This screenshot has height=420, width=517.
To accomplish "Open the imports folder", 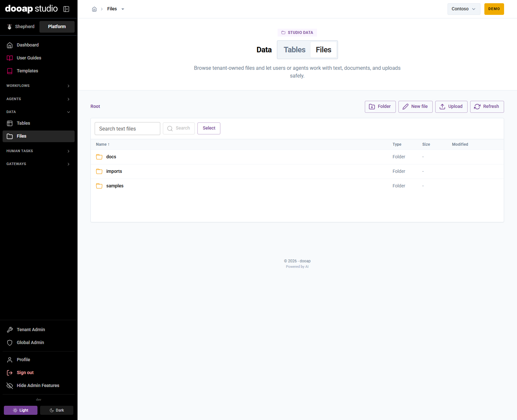I will click(x=297, y=171).
